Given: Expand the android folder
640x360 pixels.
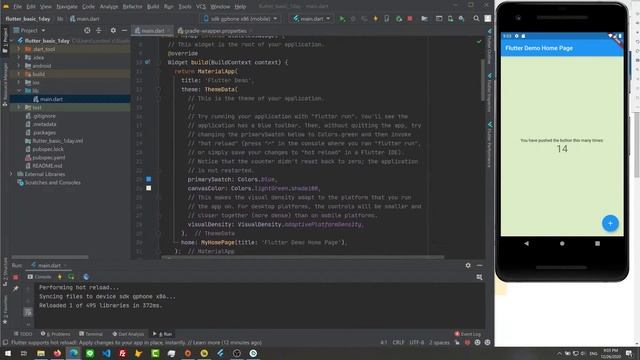Looking at the screenshot, I should pos(19,66).
